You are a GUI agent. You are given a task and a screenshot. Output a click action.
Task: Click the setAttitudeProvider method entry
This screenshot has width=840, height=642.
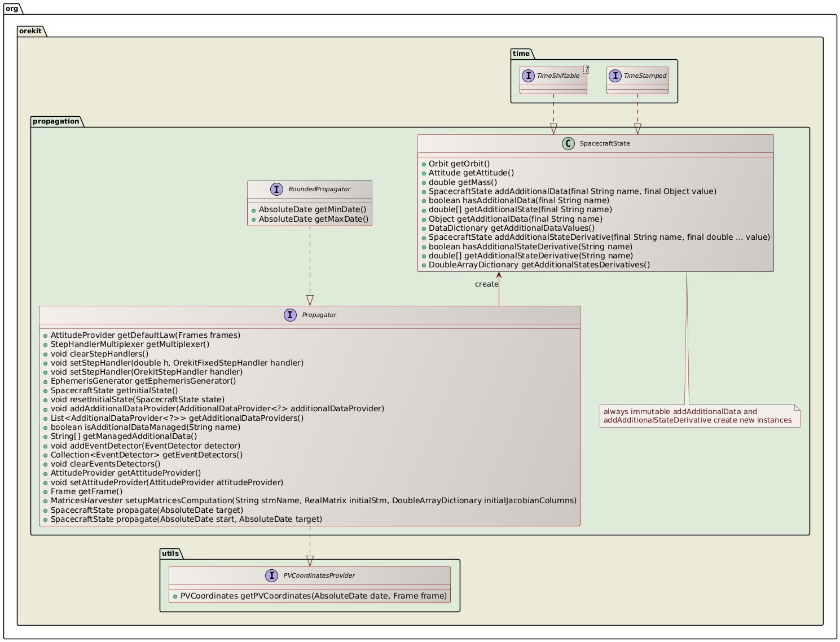(166, 482)
